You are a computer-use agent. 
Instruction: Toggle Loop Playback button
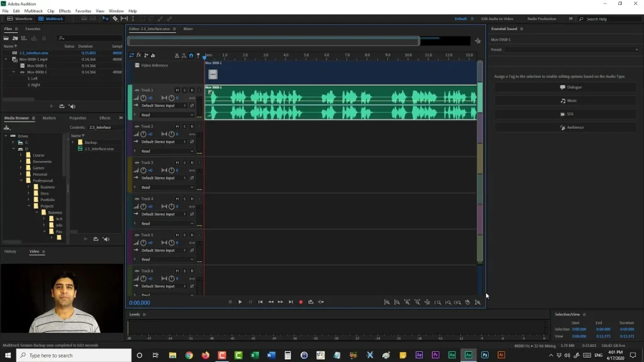[311, 302]
